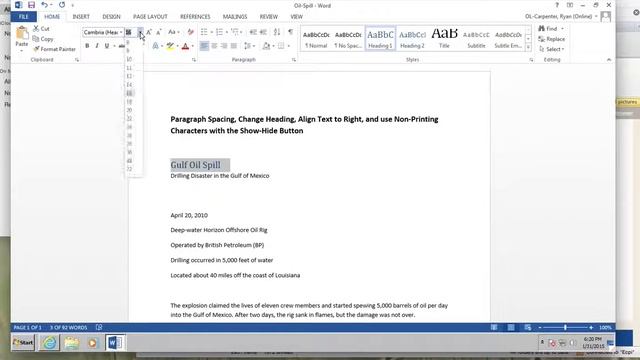Image resolution: width=640 pixels, height=360 pixels.
Task: Click the Shading paint bucket icon
Action: pos(267,46)
